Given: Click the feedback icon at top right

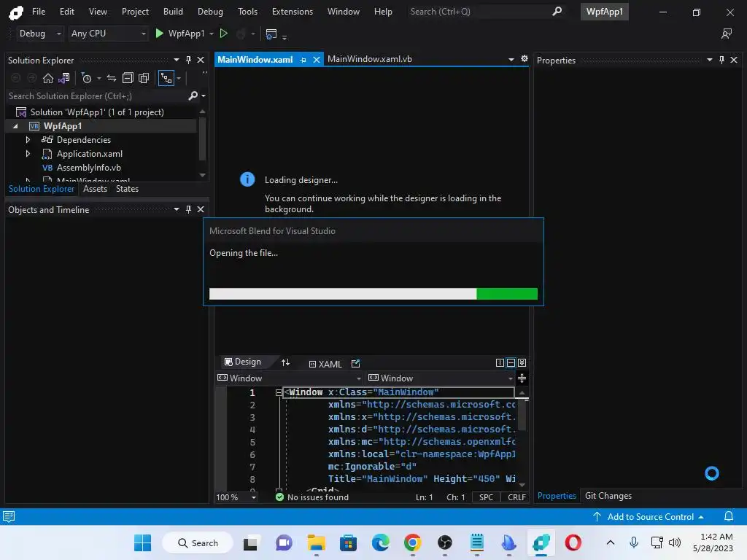Looking at the screenshot, I should coord(727,34).
